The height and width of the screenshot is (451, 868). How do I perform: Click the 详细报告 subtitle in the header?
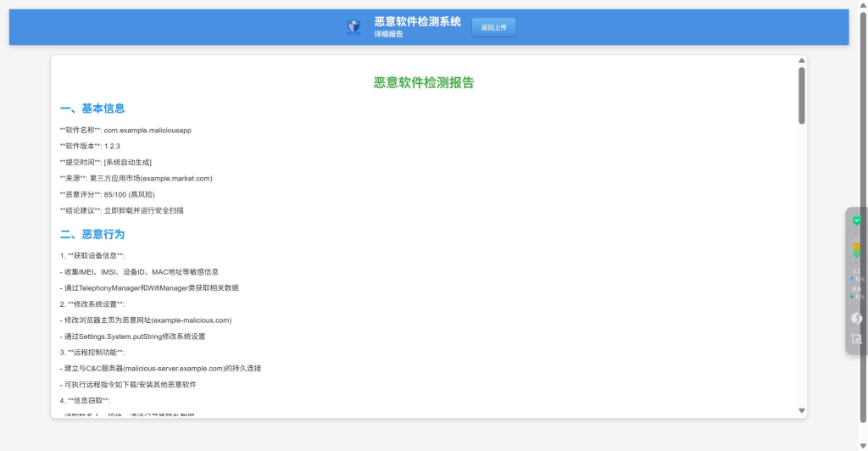[388, 35]
